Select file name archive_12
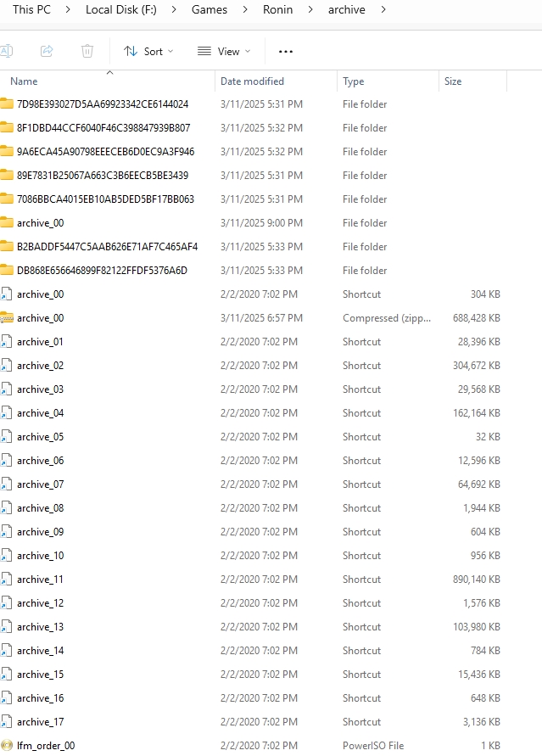 40,603
